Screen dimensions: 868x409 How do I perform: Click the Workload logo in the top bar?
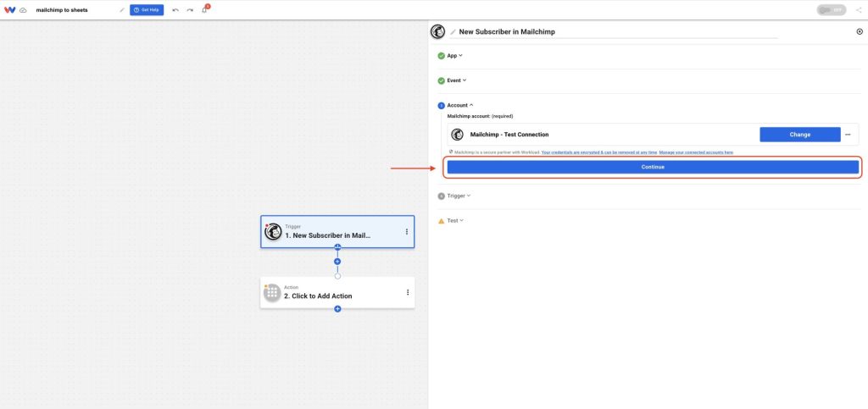pyautogui.click(x=9, y=10)
